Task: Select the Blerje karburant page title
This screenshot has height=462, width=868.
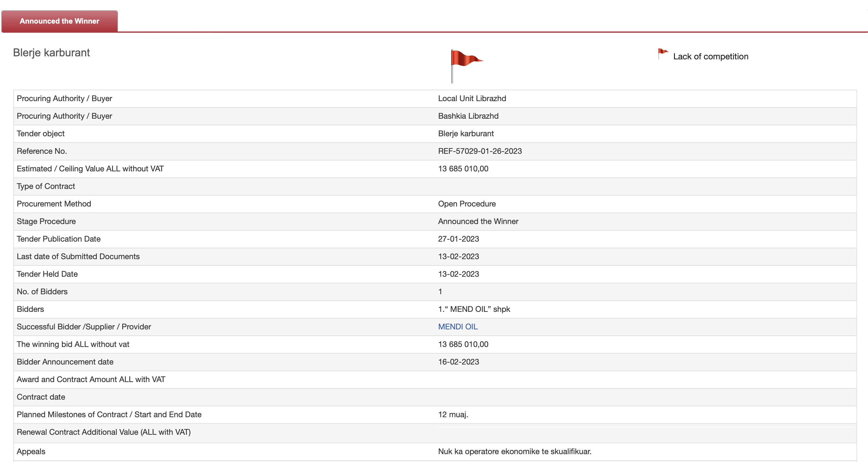Action: (51, 53)
